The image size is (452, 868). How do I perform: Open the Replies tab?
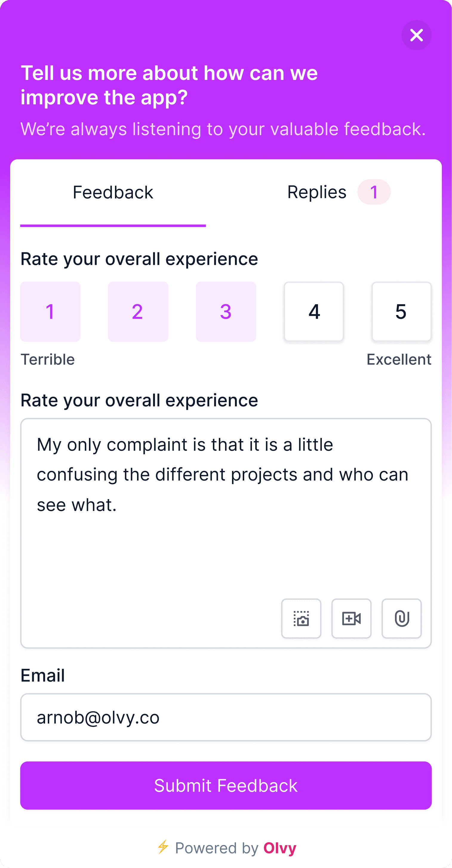339,193
